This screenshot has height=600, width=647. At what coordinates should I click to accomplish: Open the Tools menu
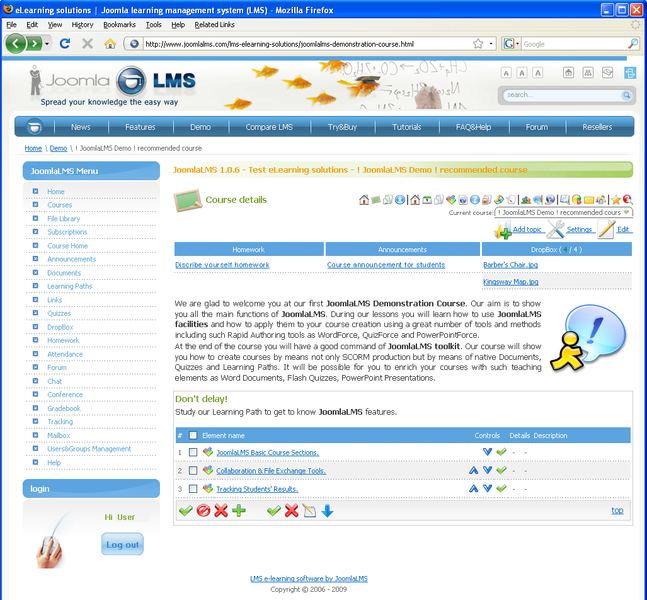(x=153, y=25)
